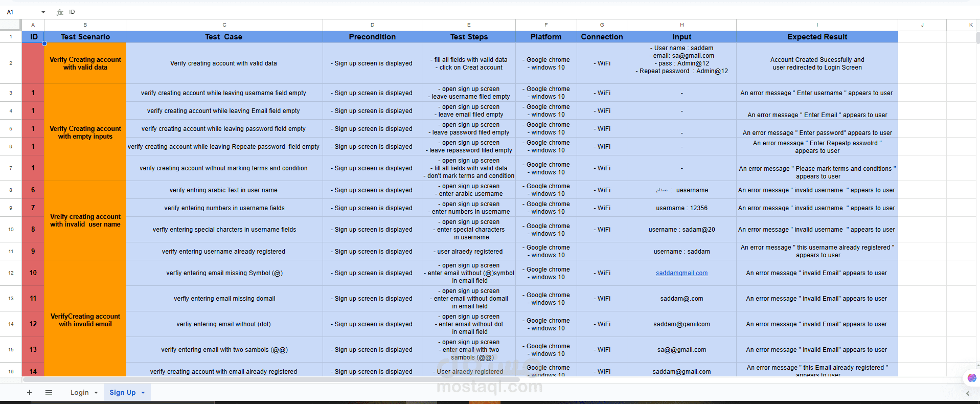Image resolution: width=980 pixels, height=404 pixels.
Task: Click the vertical scrollbar on the right
Action: [x=977, y=38]
